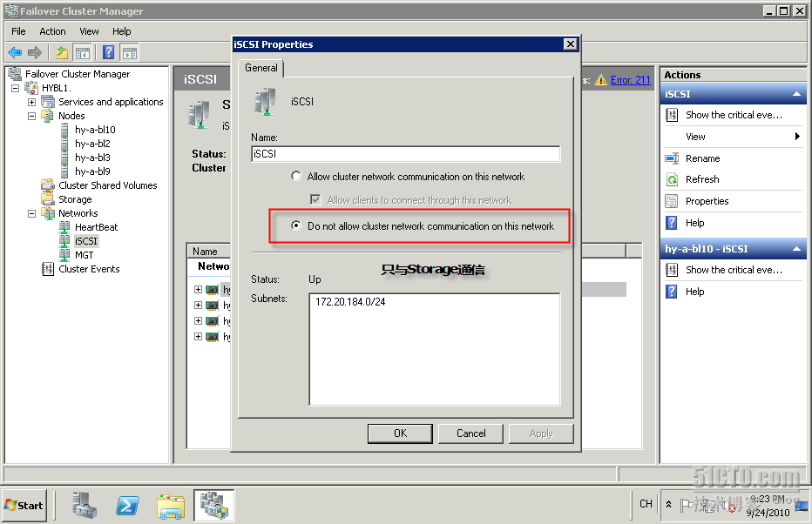Open Windows Explorer from taskbar
This screenshot has width=812, height=524.
171,506
